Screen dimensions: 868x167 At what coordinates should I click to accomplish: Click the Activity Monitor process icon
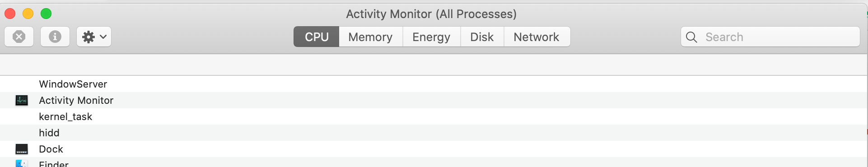coord(22,100)
